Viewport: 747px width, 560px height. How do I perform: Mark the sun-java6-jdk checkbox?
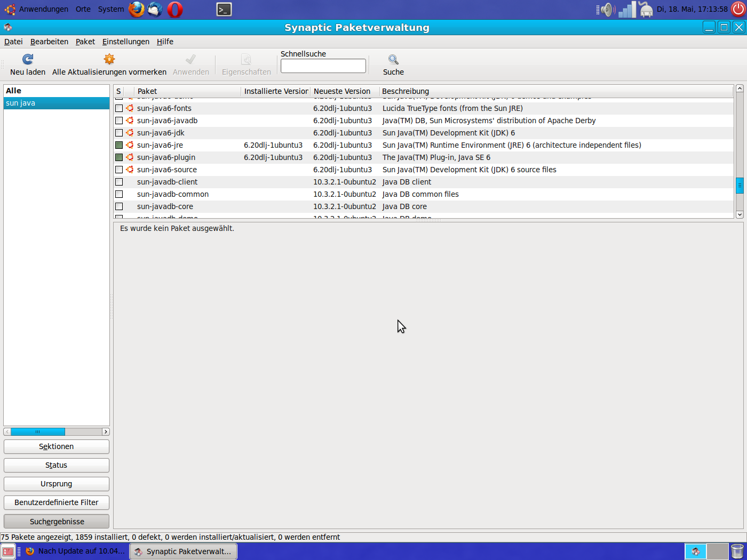[119, 133]
